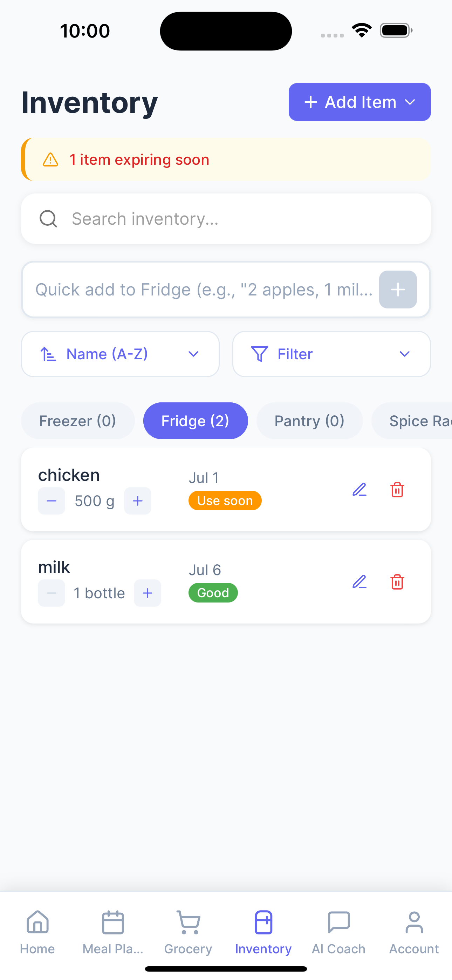Edit the milk item with pencil icon
Image resolution: width=452 pixels, height=980 pixels.
(x=359, y=582)
